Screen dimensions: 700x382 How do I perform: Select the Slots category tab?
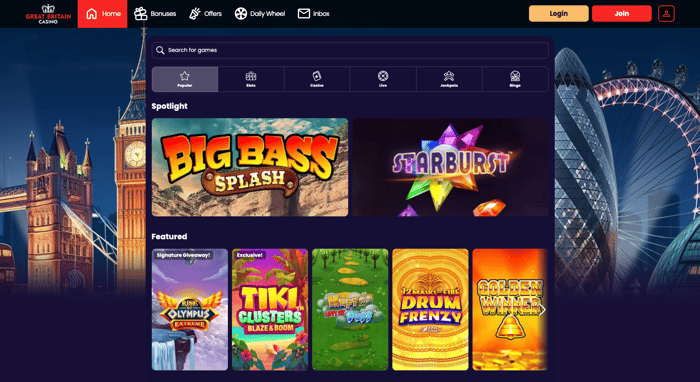tap(251, 79)
